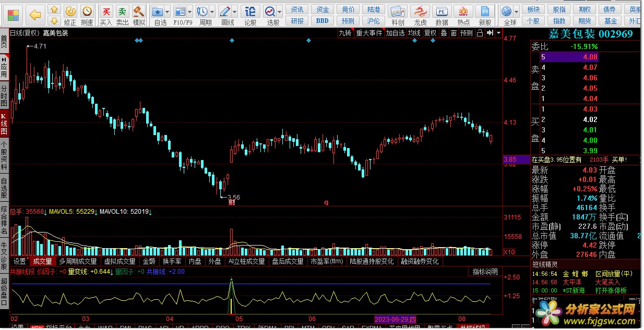Click the 买入 buy icon
This screenshot has width=644, height=330.
[x=106, y=15]
